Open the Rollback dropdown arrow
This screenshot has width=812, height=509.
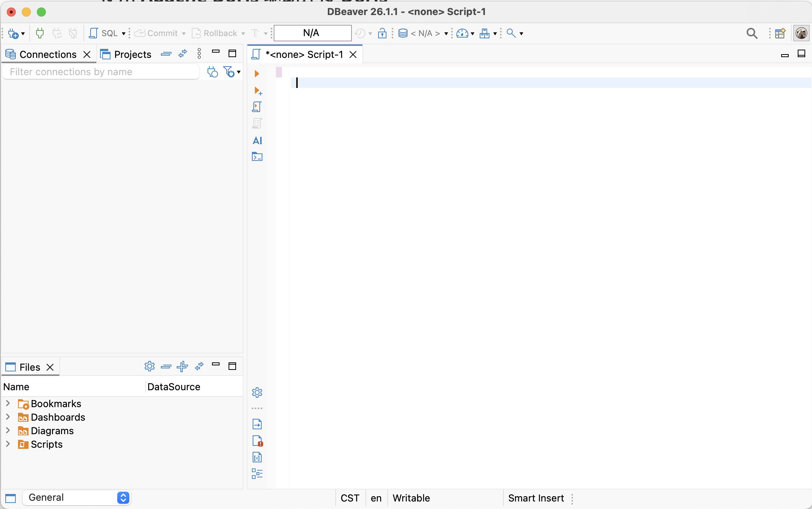tap(243, 34)
